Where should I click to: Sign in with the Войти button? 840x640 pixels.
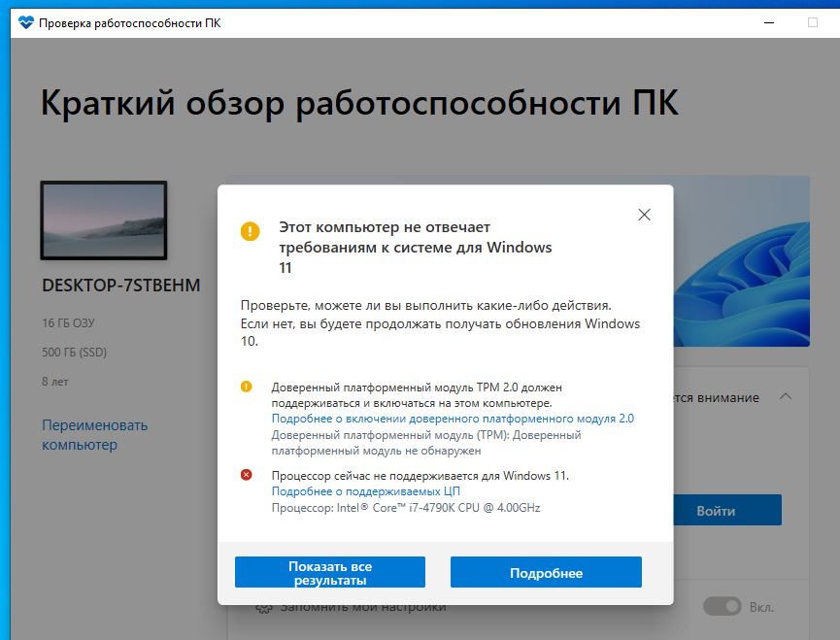(727, 510)
